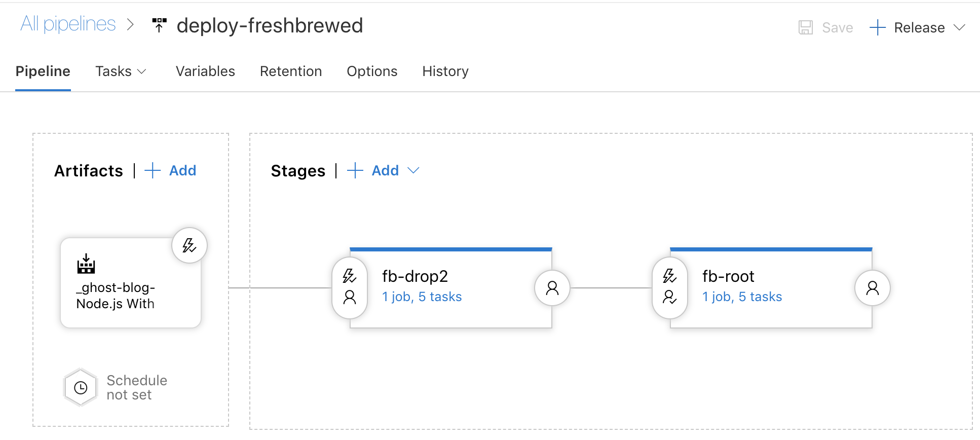
Task: Select the _ghost-blog-Node.js artifact card
Action: pyautogui.click(x=131, y=283)
